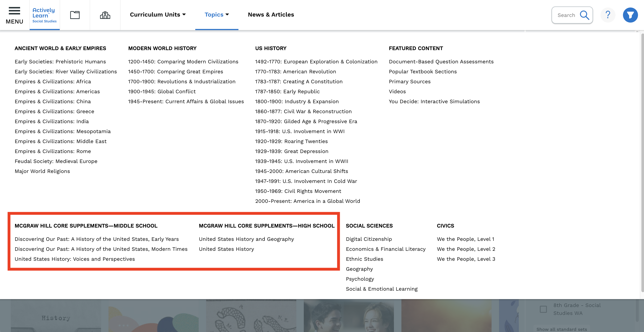Open 1700-1900: Revolutions & Industrialization

[x=182, y=82]
